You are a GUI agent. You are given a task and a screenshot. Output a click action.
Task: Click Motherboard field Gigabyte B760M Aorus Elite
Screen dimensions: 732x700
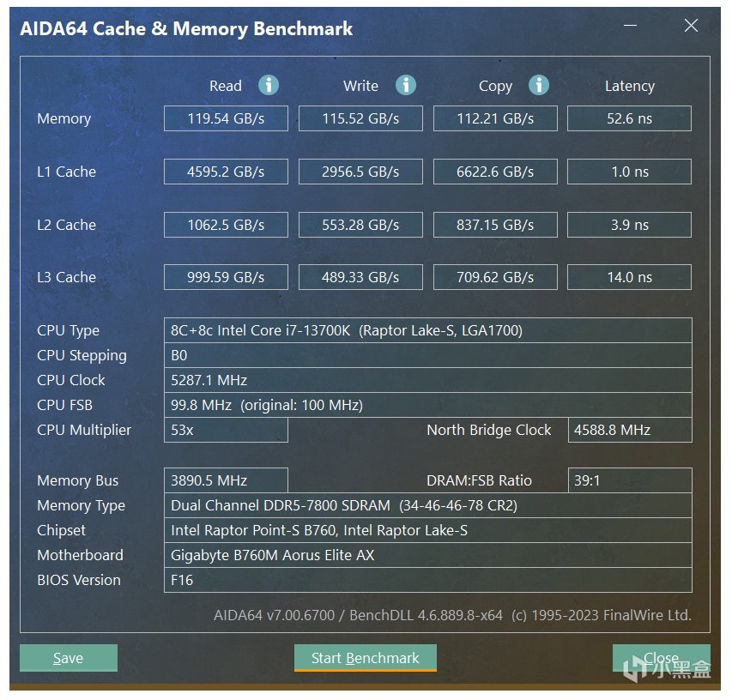pyautogui.click(x=428, y=555)
